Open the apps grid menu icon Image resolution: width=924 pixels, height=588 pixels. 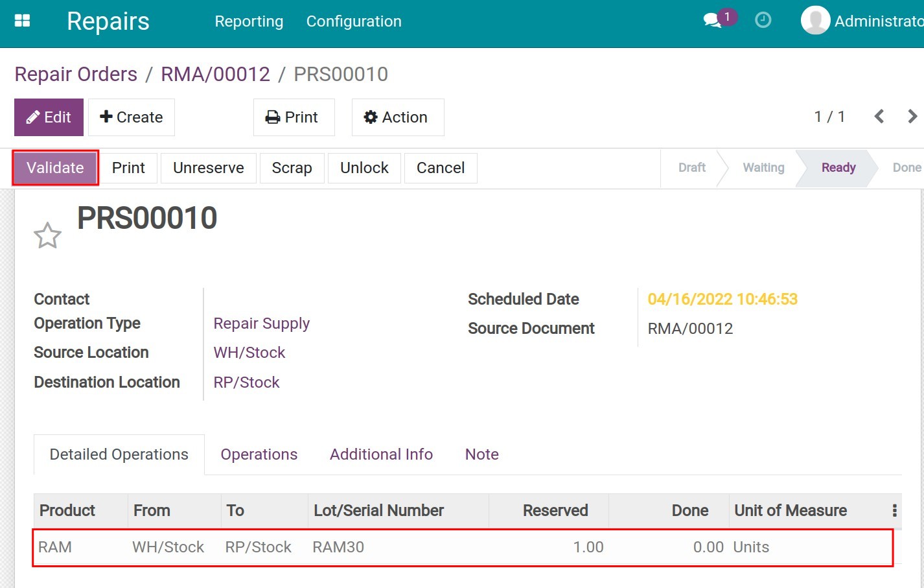pyautogui.click(x=23, y=21)
